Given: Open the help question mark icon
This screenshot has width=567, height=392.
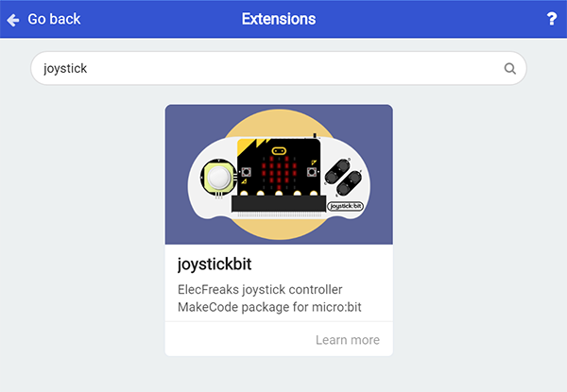Looking at the screenshot, I should tap(552, 19).
